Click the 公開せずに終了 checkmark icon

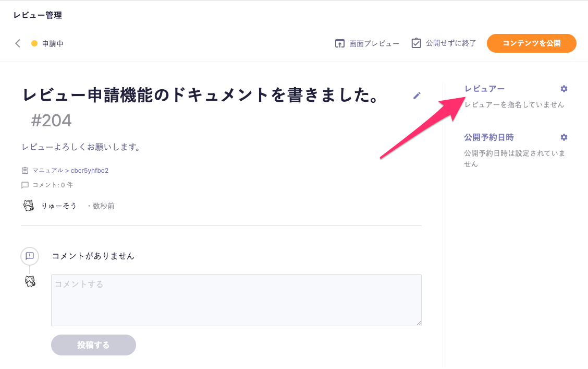[416, 43]
